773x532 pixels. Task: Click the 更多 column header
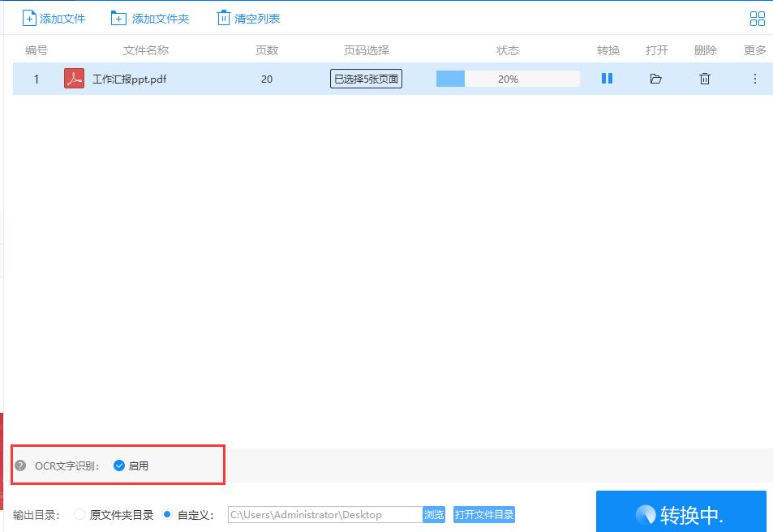click(x=754, y=50)
